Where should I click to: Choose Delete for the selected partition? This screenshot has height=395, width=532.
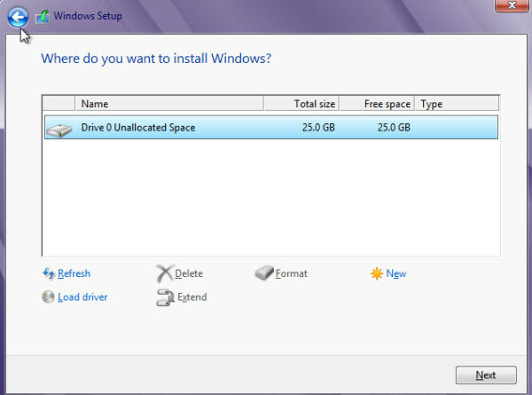[189, 273]
